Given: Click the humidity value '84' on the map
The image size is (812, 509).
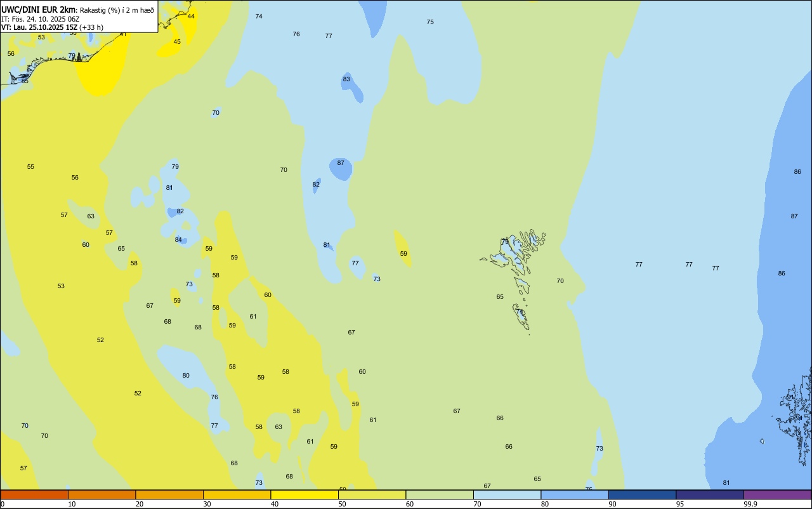Looking at the screenshot, I should [x=178, y=240].
